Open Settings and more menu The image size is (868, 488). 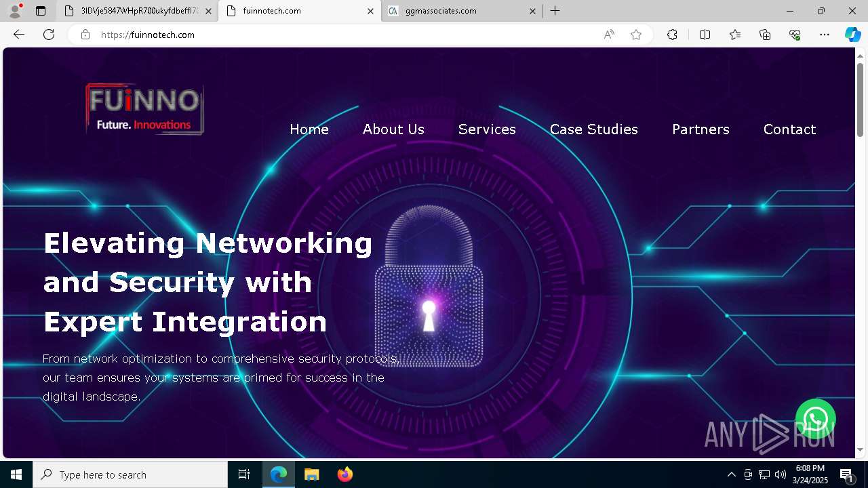(x=825, y=35)
